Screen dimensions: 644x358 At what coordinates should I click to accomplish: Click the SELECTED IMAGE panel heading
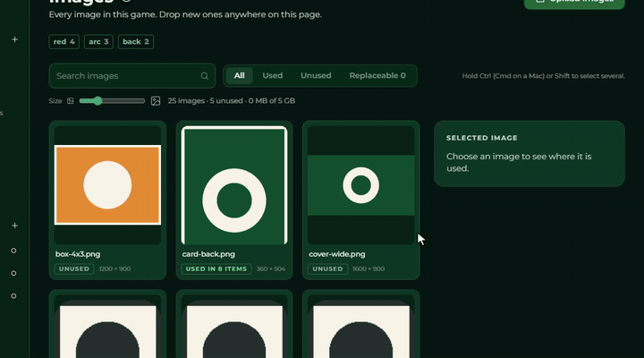(482, 138)
